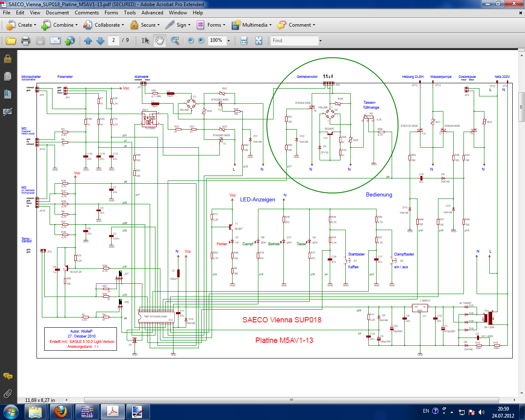This screenshot has width=525, height=420.
Task: Click the 11,69 x 8,27 in page size
Action: coord(40,400)
